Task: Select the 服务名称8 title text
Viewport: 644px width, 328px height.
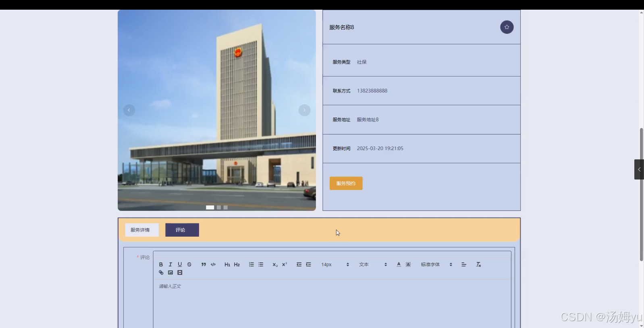Action: 342,27
